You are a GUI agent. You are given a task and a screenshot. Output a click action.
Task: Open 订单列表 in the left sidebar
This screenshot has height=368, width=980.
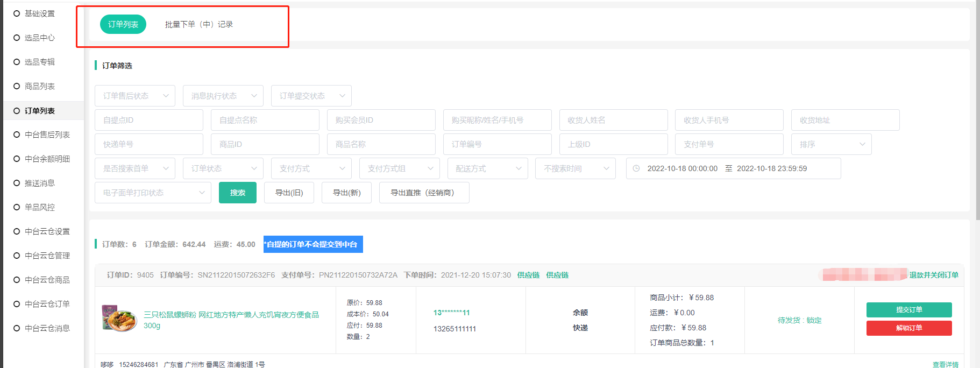40,111
